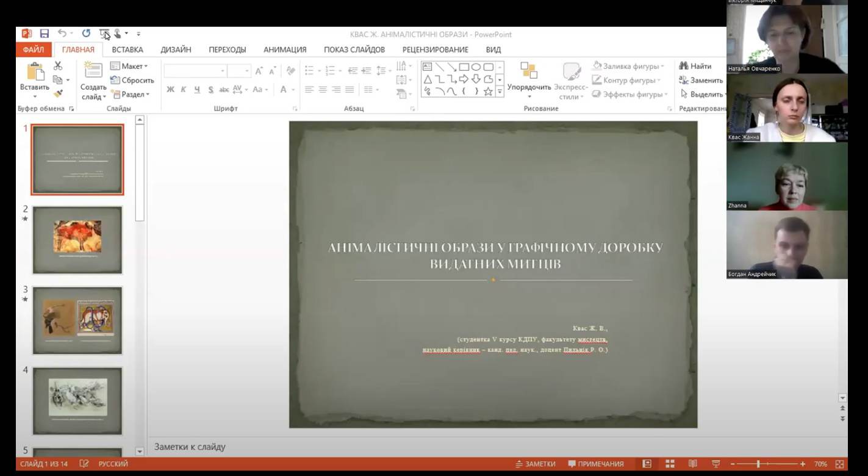Open the Normal view from status bar
The image size is (868, 476).
[x=647, y=464]
